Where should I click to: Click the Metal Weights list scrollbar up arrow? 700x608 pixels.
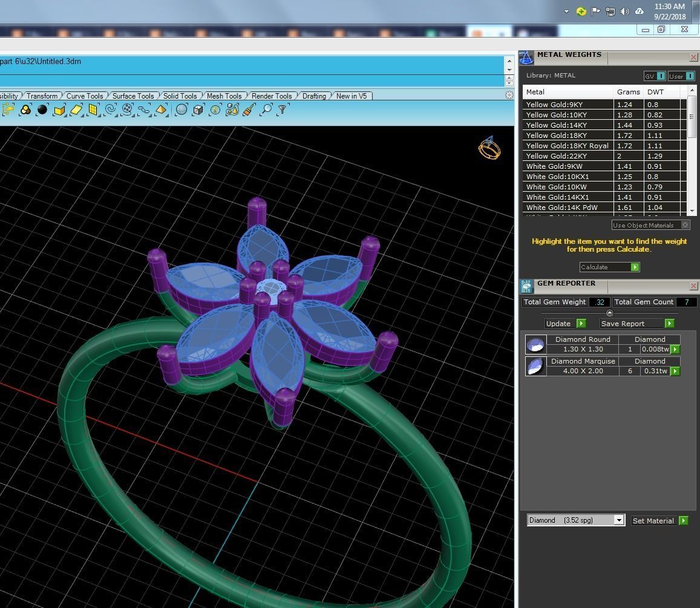[692, 90]
